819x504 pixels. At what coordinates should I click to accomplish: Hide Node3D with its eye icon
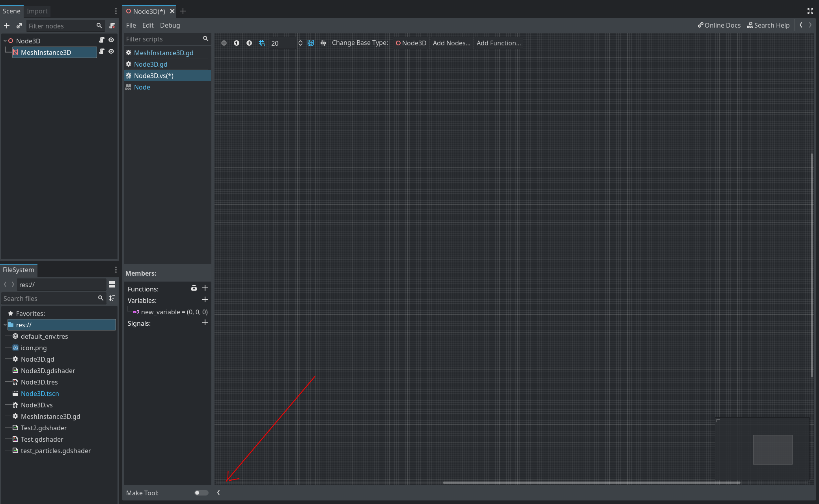[x=111, y=40]
